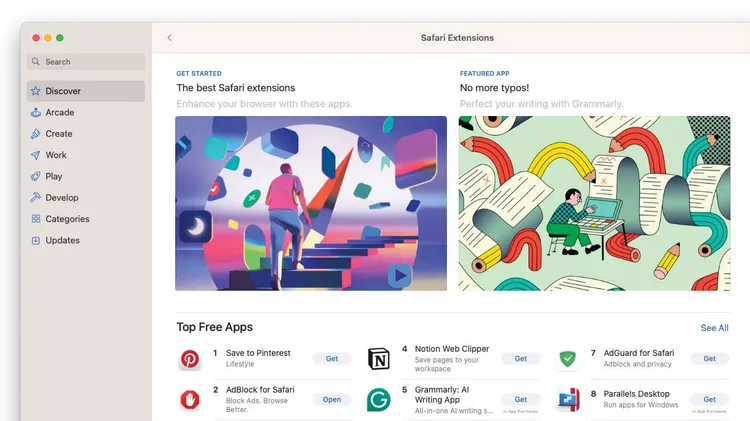The height and width of the screenshot is (421, 750).
Task: Click the Updates download icon
Action: click(x=35, y=241)
